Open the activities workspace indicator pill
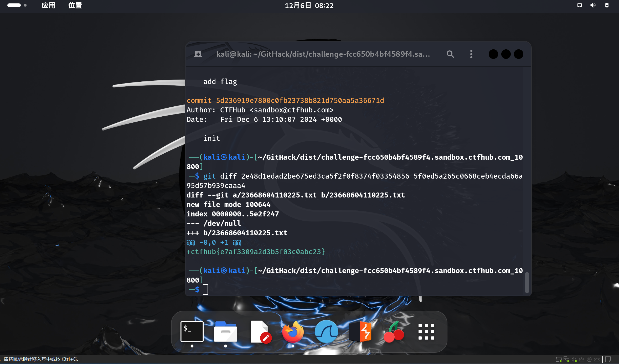 [14, 5]
